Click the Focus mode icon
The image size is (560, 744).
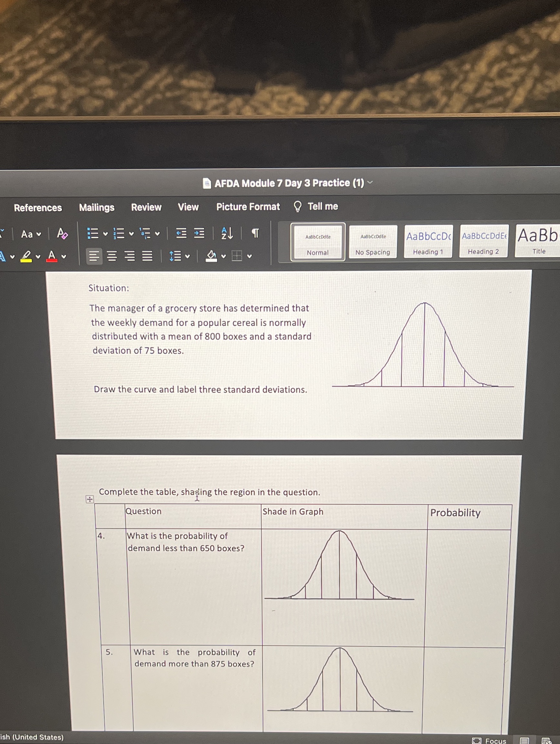pyautogui.click(x=477, y=740)
